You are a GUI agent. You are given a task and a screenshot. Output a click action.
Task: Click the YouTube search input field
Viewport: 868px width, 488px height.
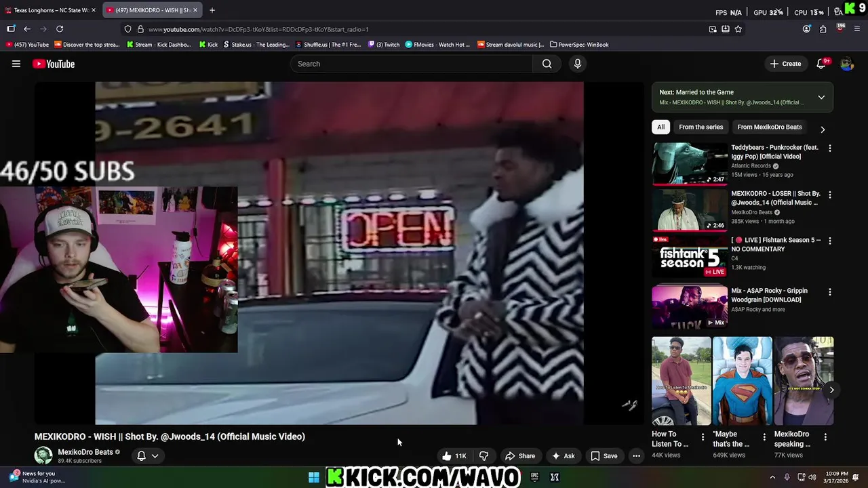[412, 64]
